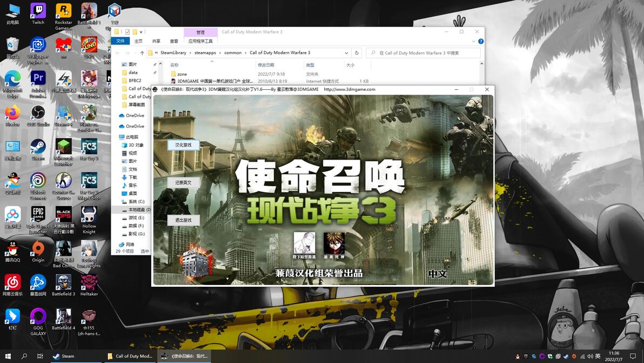
Task: Open the Twitch desktop icon
Action: point(38,14)
